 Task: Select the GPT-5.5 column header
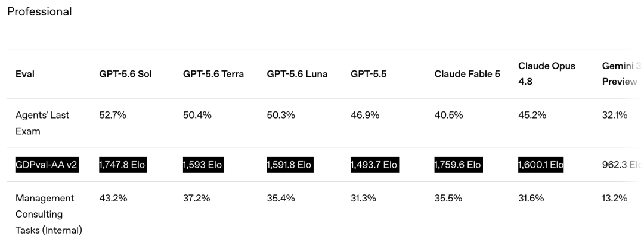coord(369,74)
